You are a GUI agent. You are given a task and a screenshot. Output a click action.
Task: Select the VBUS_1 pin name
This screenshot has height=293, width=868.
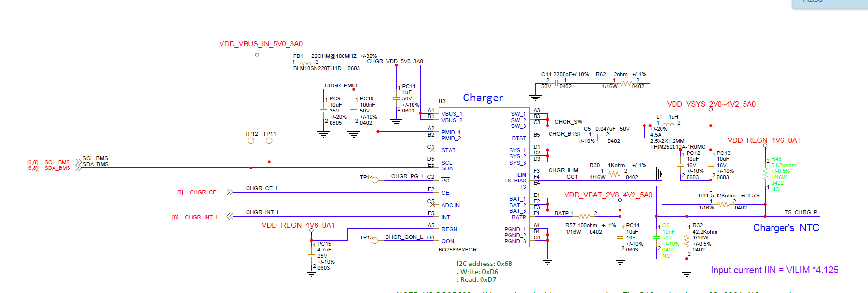452,114
